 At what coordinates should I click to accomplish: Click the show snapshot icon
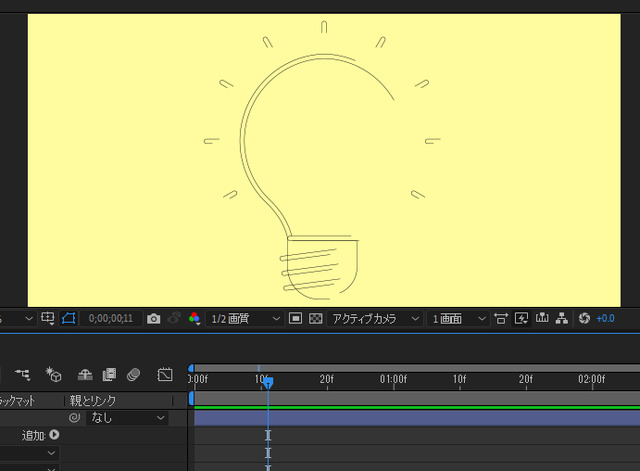pos(175,318)
